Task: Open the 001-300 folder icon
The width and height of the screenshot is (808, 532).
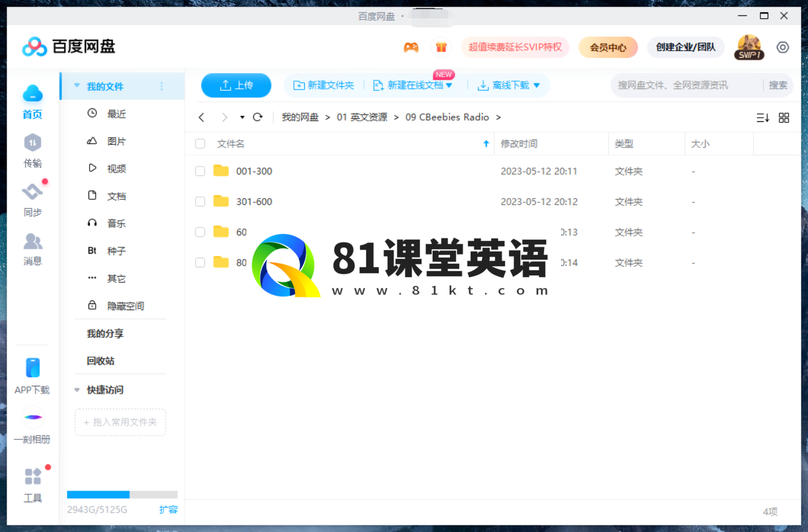Action: click(x=221, y=171)
